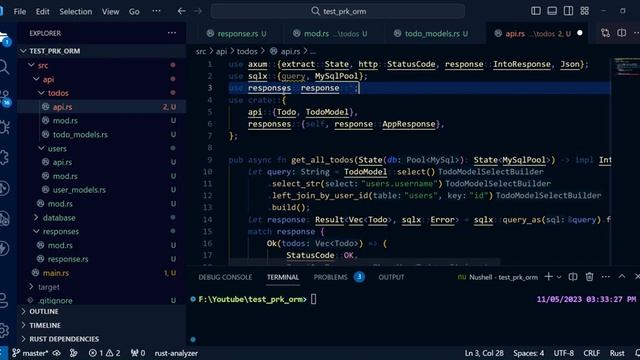Image resolution: width=640 pixels, height=360 pixels.
Task: Click errors and warnings status item
Action: pyautogui.click(x=104, y=353)
